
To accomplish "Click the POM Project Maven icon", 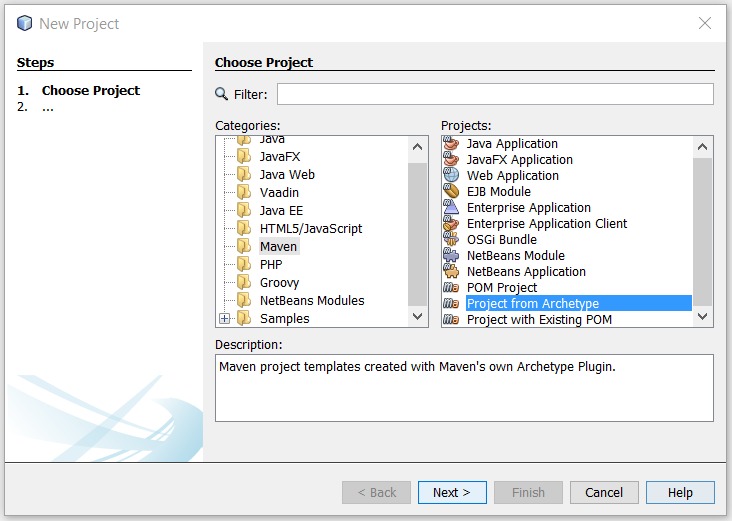I will (x=451, y=287).
